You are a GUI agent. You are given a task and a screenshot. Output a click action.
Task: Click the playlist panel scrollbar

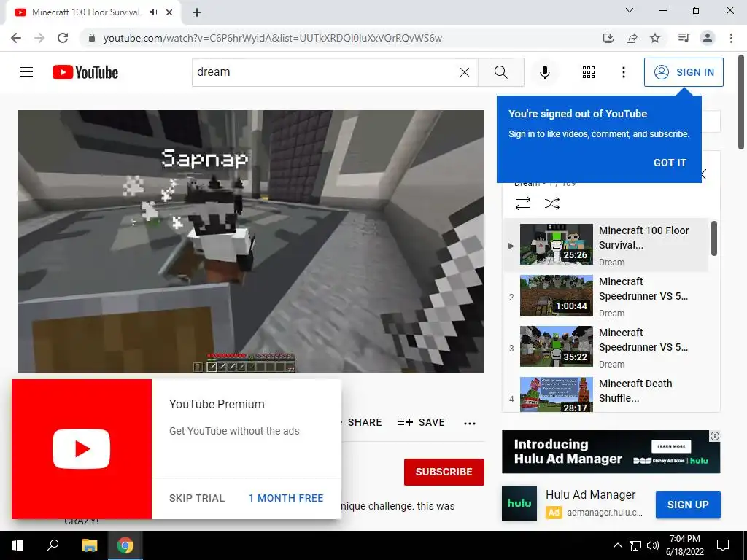point(713,238)
